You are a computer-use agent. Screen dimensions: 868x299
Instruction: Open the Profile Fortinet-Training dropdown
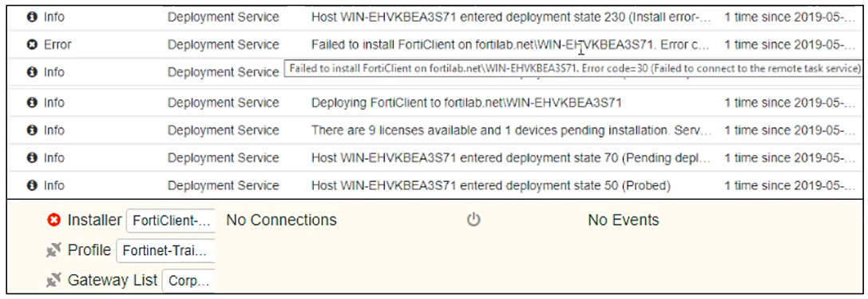(165, 251)
